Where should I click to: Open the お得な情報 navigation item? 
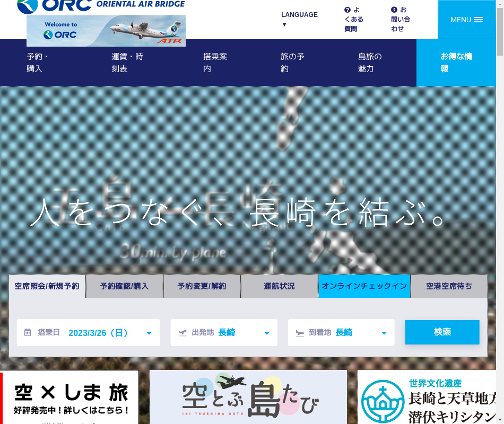[x=456, y=63]
